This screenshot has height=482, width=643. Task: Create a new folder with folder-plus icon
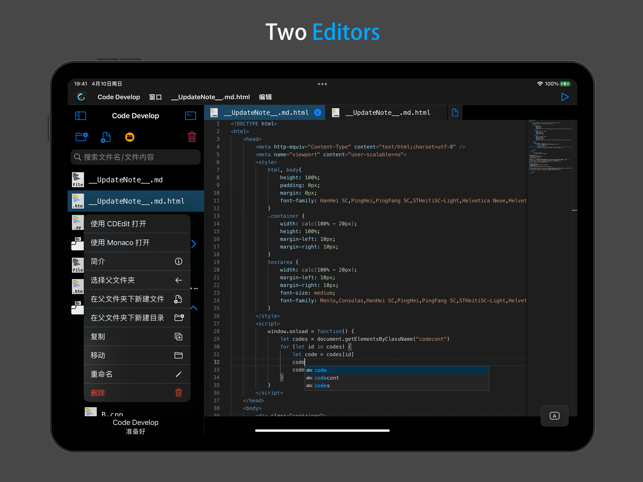(81, 137)
